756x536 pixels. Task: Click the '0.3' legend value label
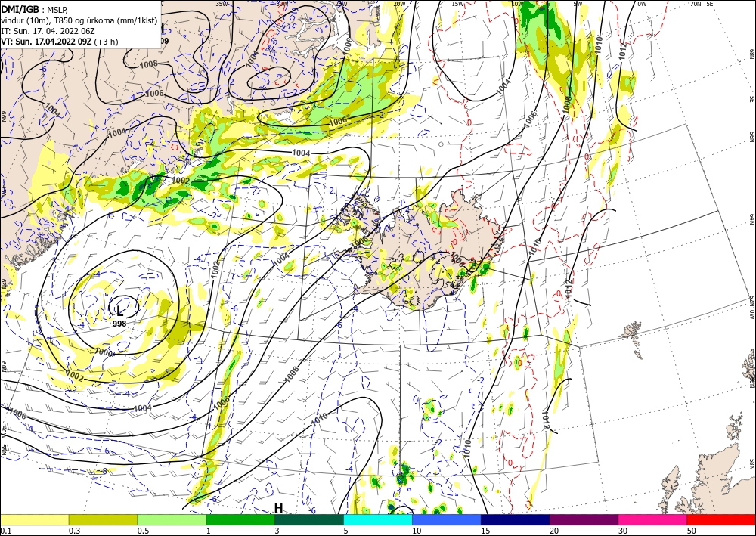[74, 531]
